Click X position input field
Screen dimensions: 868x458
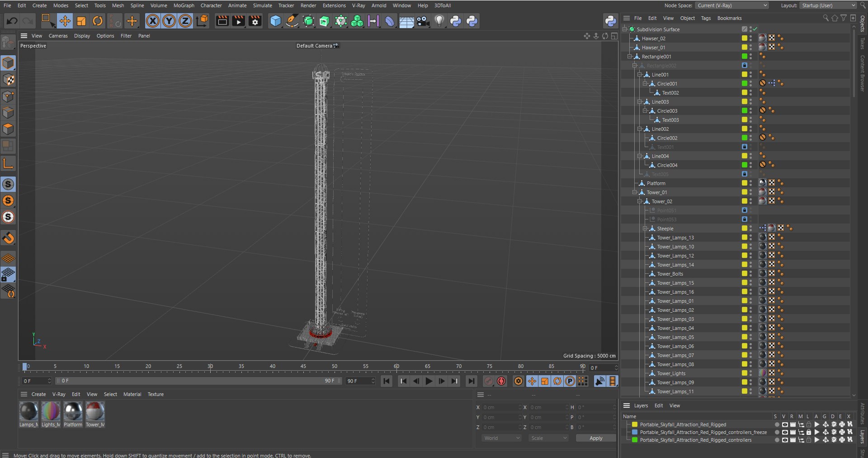[x=501, y=407]
